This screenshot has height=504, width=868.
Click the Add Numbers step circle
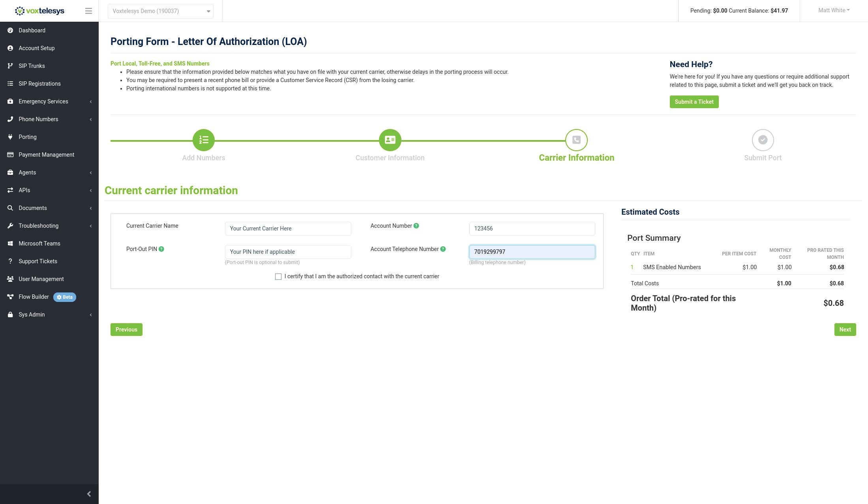point(204,140)
